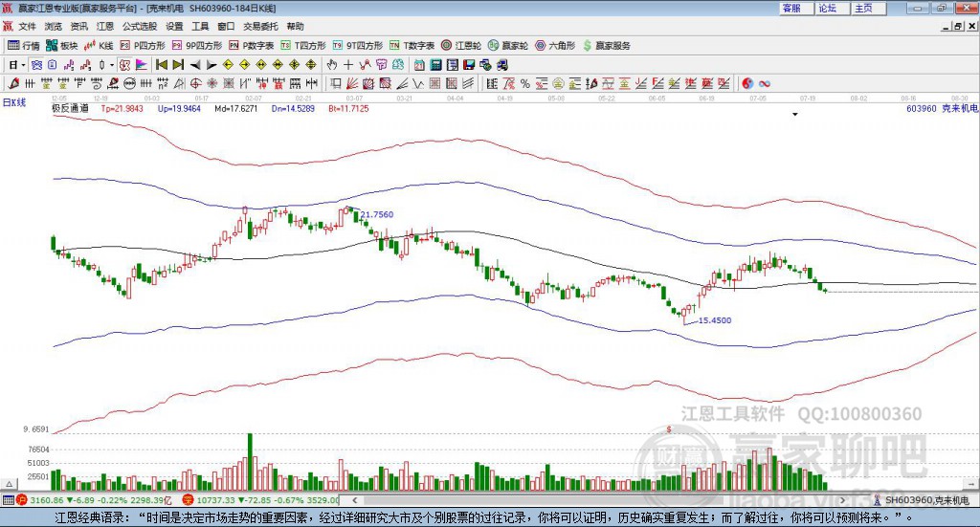Click the 主页 button in title bar

click(869, 8)
